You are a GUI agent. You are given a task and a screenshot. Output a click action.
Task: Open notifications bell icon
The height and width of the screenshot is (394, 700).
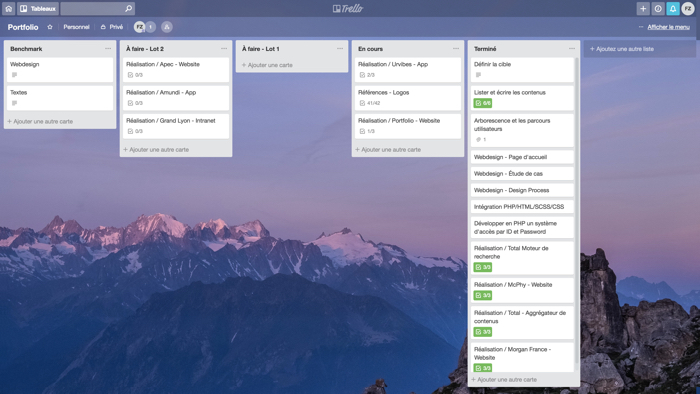[673, 8]
